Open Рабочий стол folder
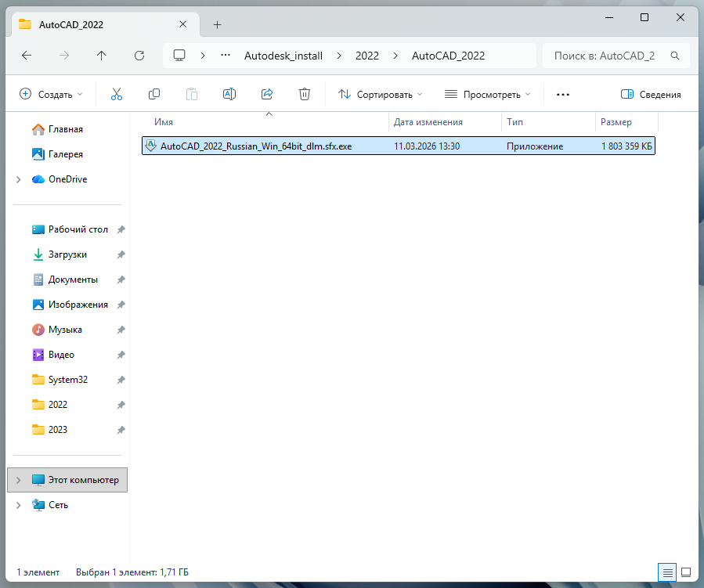The width and height of the screenshot is (704, 588). [x=78, y=230]
